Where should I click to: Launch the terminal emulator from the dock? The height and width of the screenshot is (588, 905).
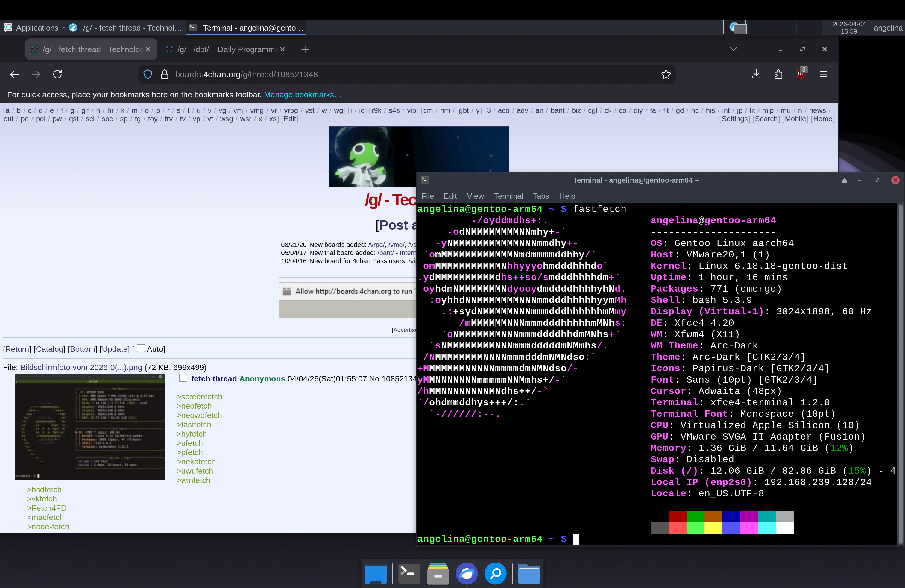tap(409, 573)
